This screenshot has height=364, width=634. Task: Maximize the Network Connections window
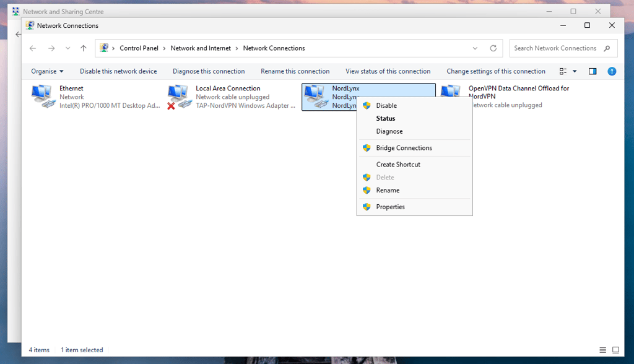(587, 25)
